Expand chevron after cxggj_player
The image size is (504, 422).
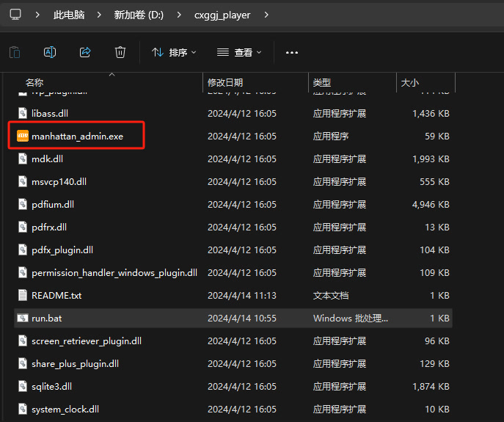pyautogui.click(x=266, y=15)
